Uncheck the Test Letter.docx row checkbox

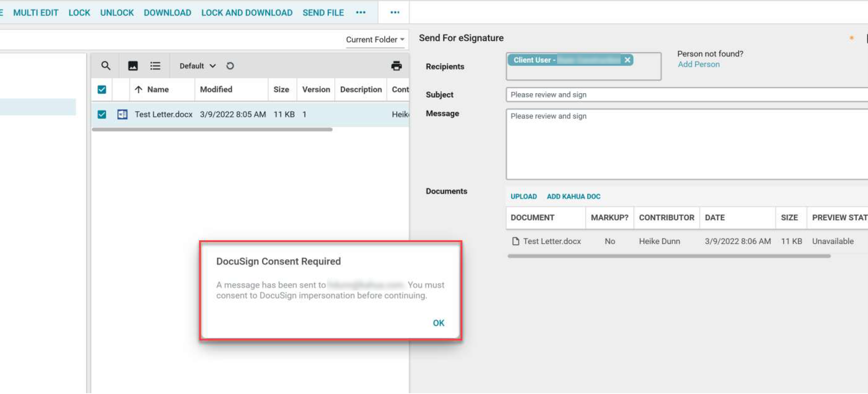(x=102, y=115)
